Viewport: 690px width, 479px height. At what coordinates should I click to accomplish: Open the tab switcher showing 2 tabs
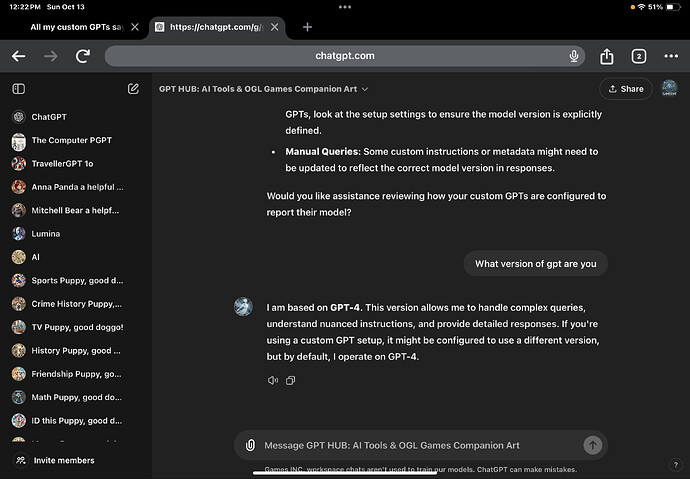pyautogui.click(x=639, y=56)
